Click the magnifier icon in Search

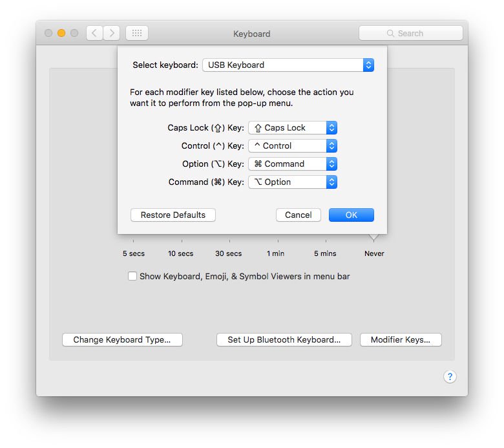pos(390,33)
